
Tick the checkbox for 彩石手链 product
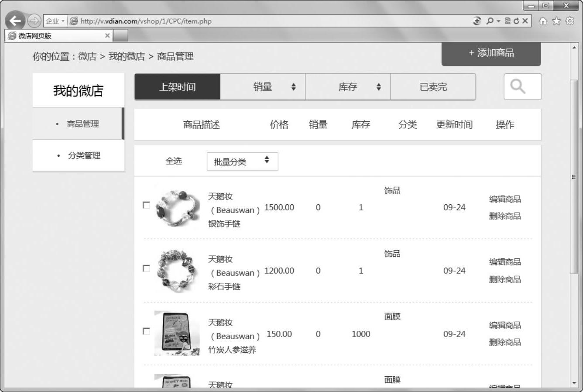(x=147, y=268)
